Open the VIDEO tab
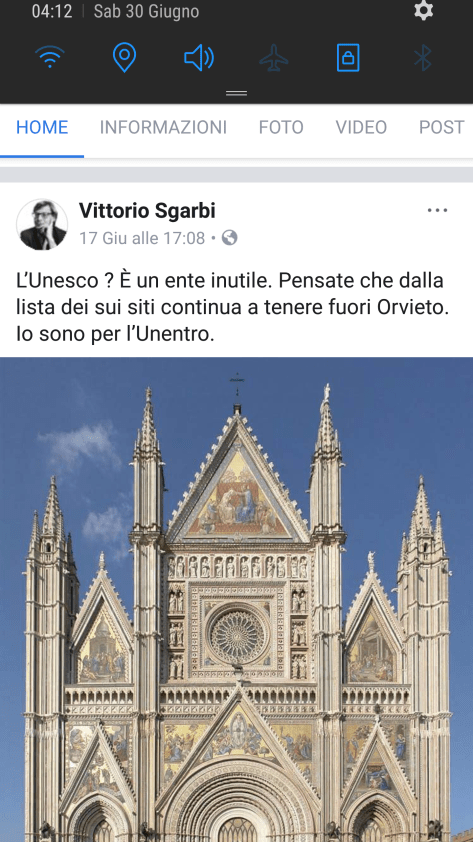Viewport: 473px width, 842px height. [361, 127]
